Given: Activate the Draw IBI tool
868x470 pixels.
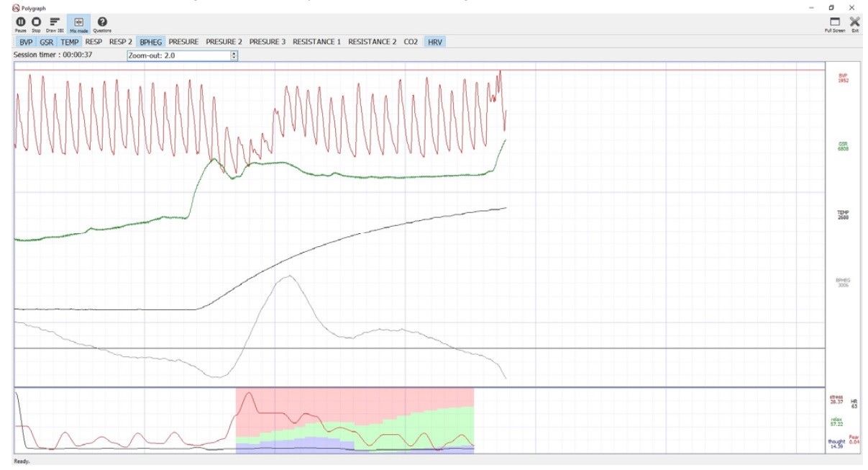Looking at the screenshot, I should tap(54, 24).
